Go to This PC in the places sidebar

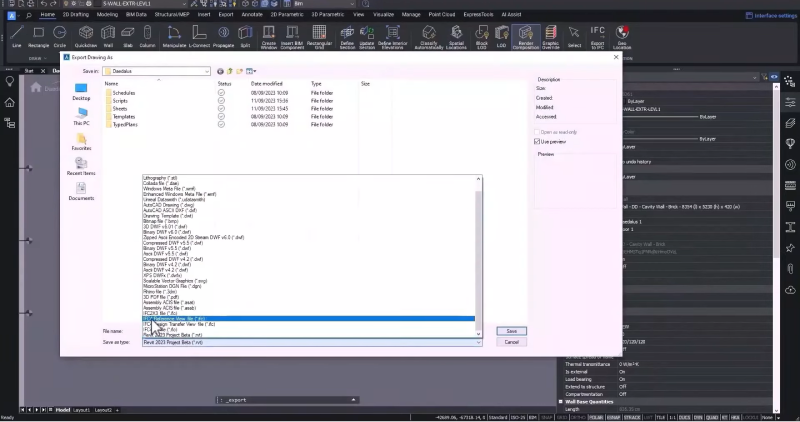click(81, 117)
